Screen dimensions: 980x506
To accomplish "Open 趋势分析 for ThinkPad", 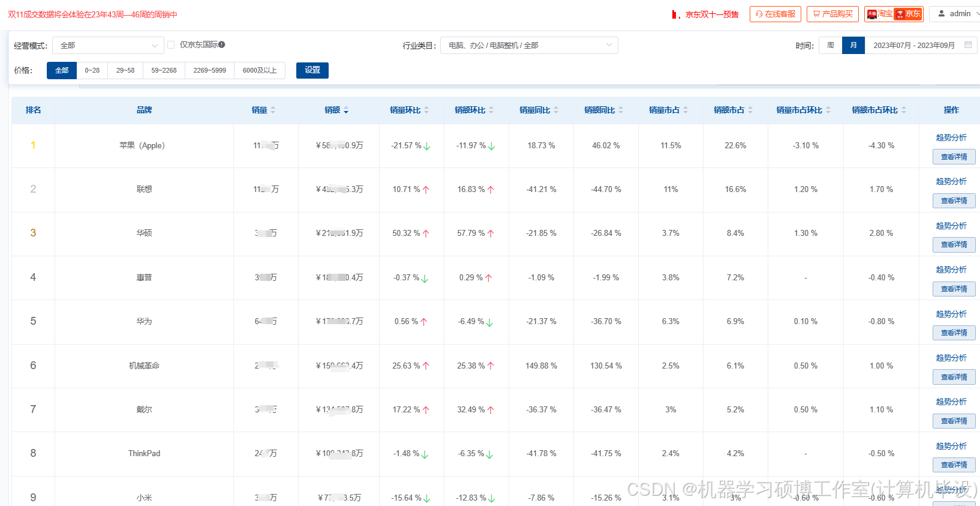I will [x=951, y=446].
